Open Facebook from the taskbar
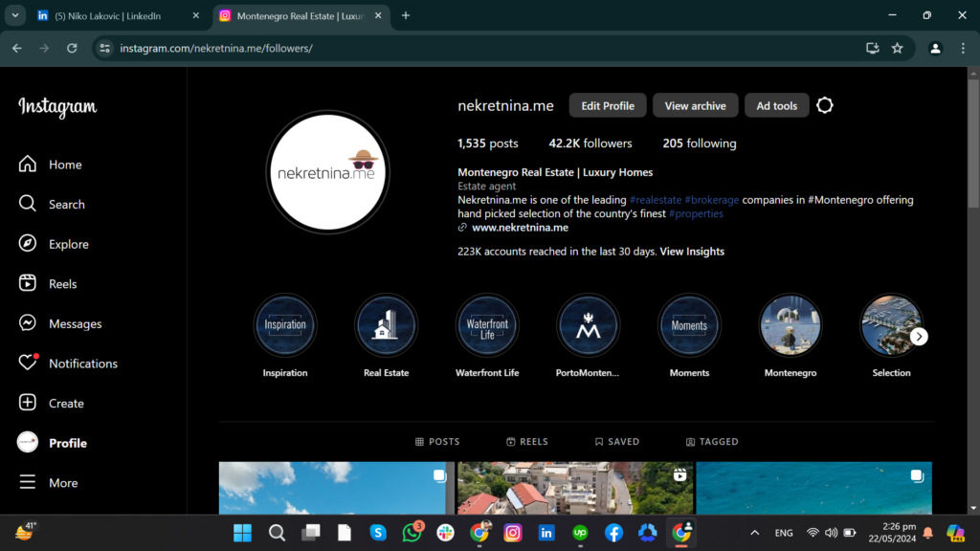 tap(613, 533)
